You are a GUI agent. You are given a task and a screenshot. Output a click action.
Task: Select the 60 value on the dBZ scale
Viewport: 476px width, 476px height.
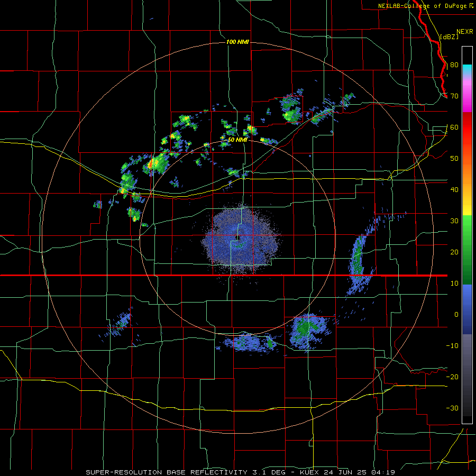pos(454,127)
